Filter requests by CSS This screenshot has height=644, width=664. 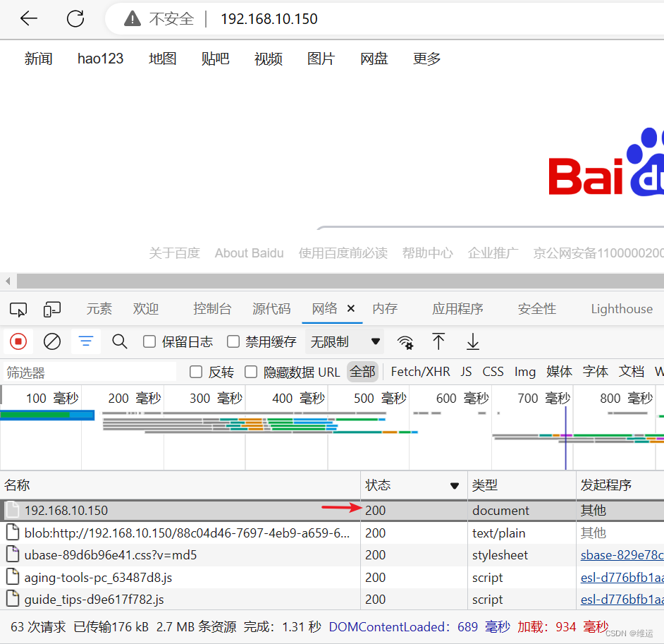493,372
